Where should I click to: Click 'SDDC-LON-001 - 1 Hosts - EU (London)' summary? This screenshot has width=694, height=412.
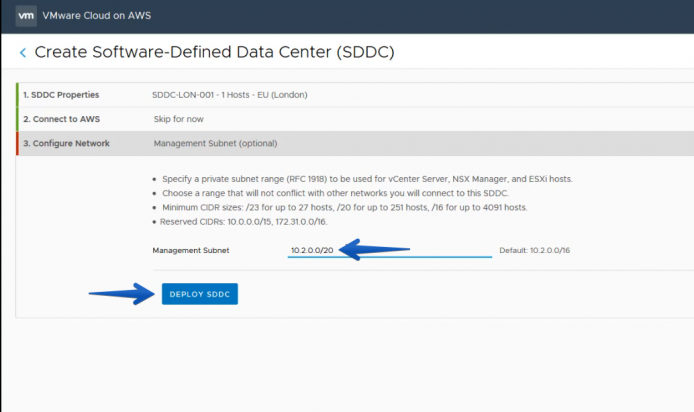click(x=230, y=95)
